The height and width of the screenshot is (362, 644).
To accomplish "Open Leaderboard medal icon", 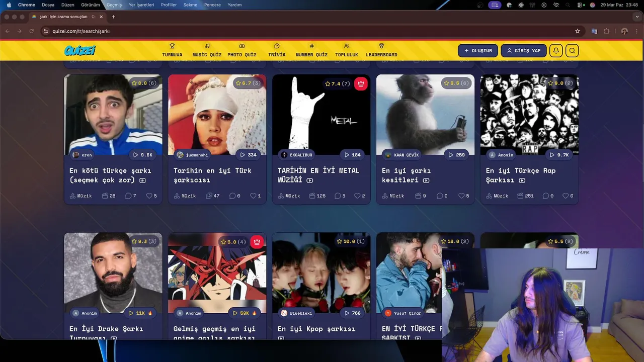I will coord(381,46).
